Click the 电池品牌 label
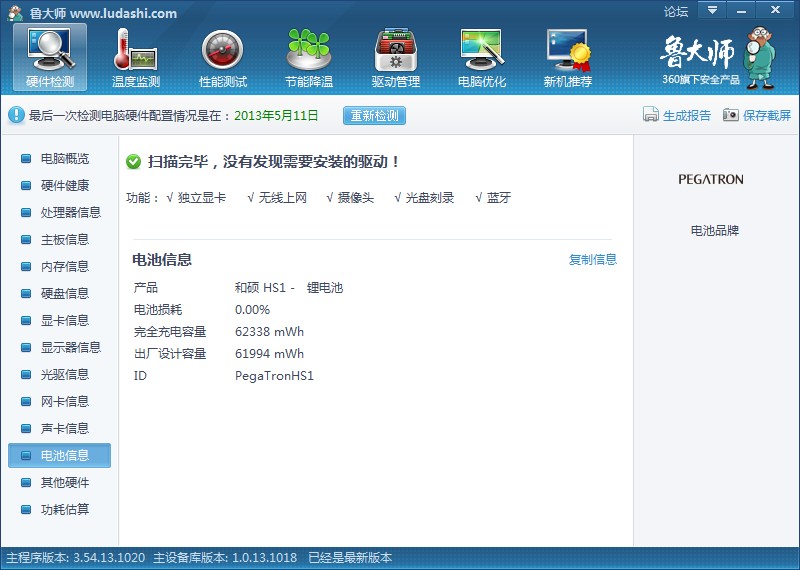This screenshot has height=570, width=800. pos(715,231)
